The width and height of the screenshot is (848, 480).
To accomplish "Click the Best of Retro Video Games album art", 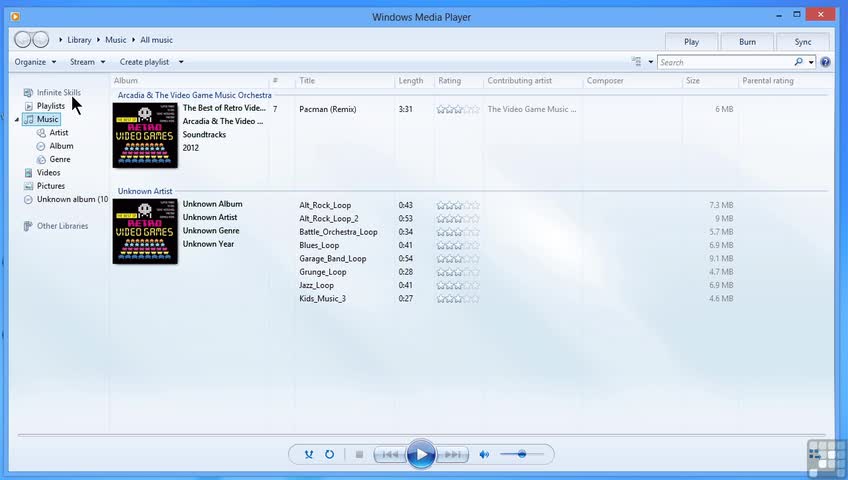I will 145,135.
